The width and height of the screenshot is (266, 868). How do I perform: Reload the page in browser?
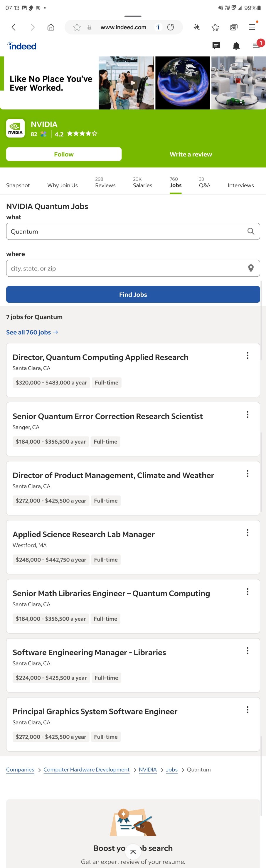point(171,27)
